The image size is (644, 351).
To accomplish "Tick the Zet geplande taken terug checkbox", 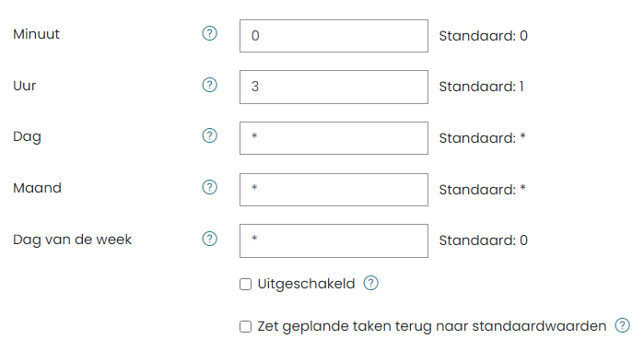I will [246, 326].
